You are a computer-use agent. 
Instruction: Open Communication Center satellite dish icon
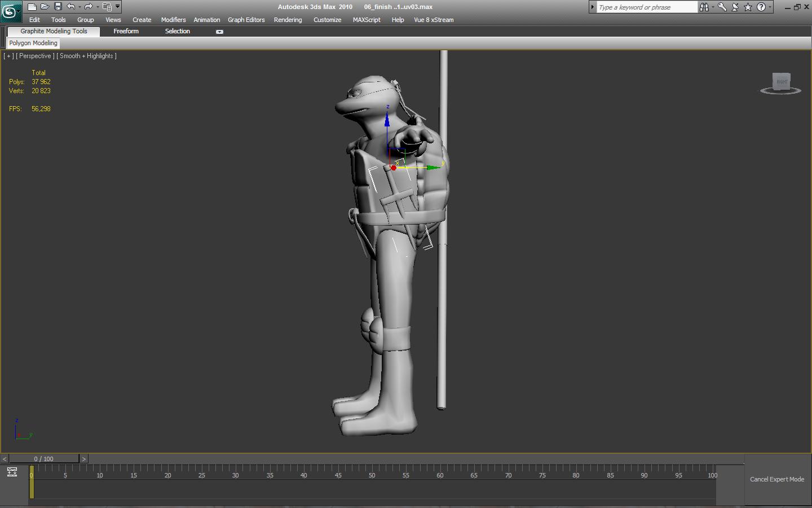(735, 7)
